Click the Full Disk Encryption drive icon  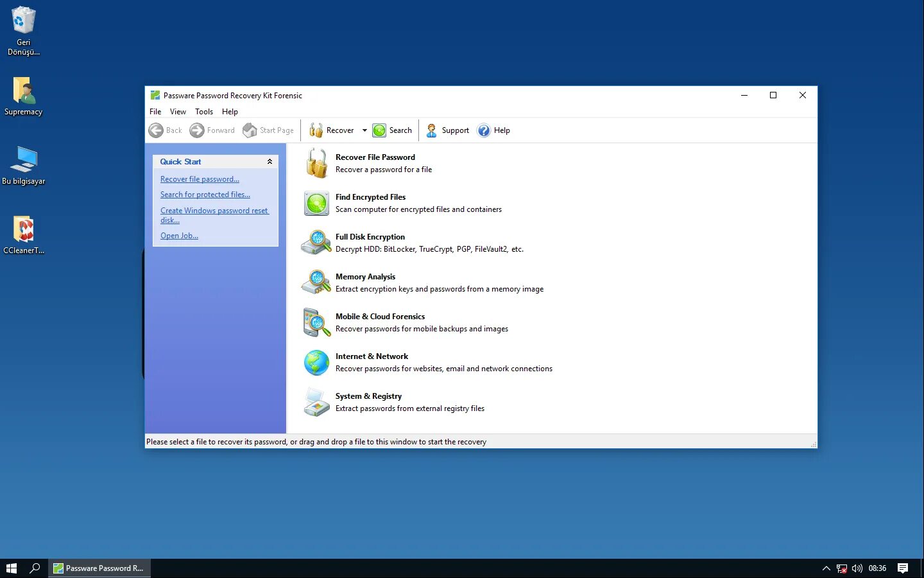316,243
